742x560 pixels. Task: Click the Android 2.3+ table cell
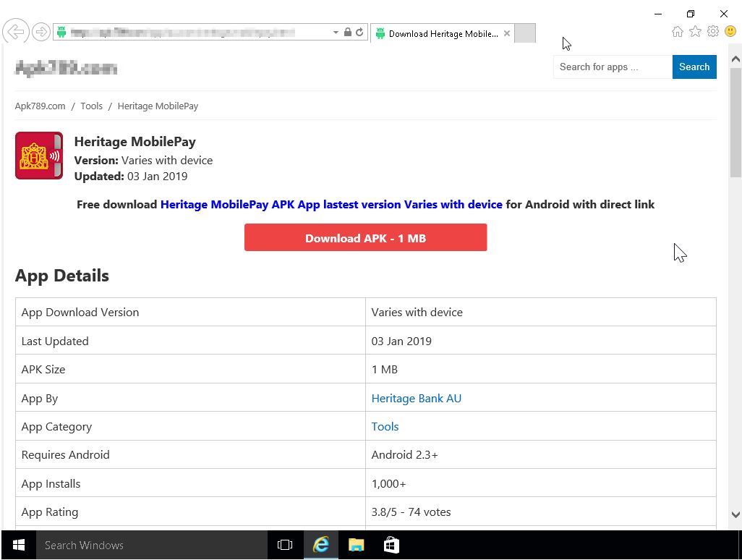[x=541, y=454]
